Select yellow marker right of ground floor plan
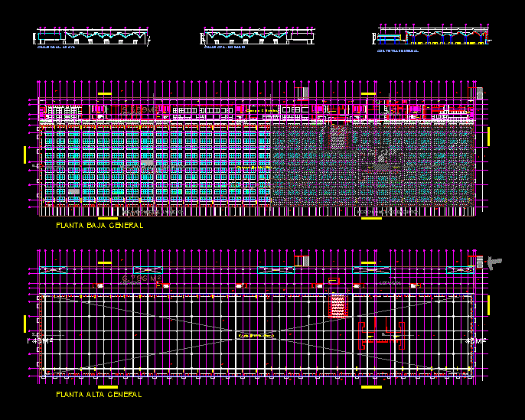The image size is (525, 420). point(488,135)
